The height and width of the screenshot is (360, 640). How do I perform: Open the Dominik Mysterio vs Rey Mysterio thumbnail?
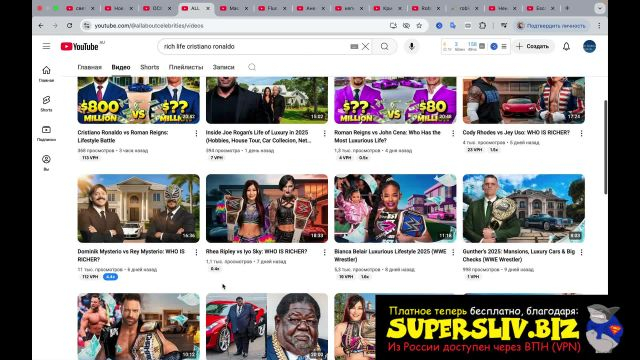point(138,209)
